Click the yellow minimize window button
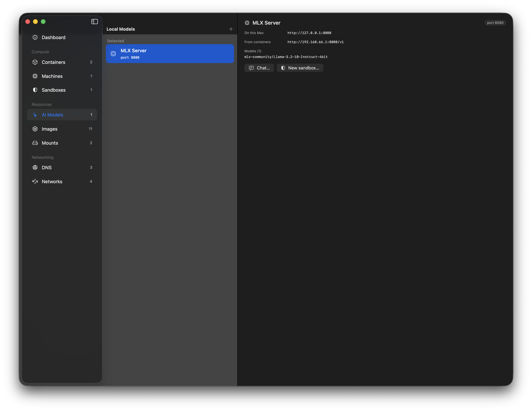Image resolution: width=532 pixels, height=411 pixels. pyautogui.click(x=35, y=22)
